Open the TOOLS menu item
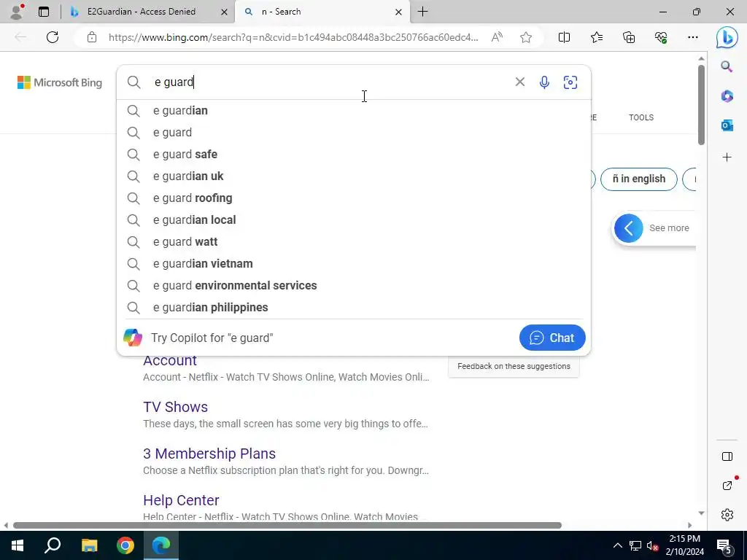The height and width of the screenshot is (560, 747). click(x=640, y=117)
